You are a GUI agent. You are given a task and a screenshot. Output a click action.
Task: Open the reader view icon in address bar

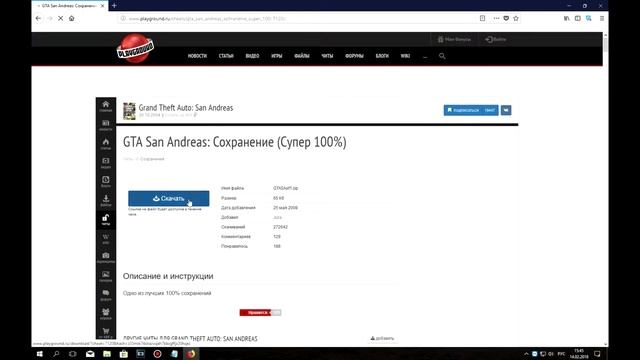(482, 18)
